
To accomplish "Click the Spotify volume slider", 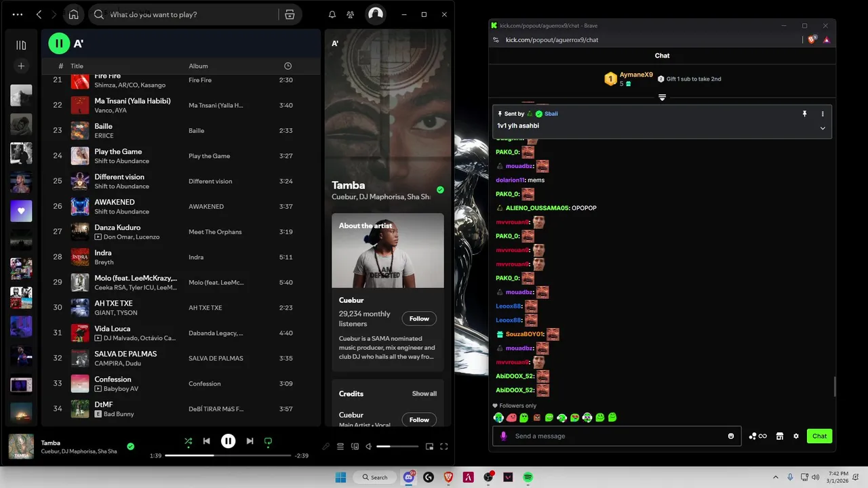I will pyautogui.click(x=397, y=446).
